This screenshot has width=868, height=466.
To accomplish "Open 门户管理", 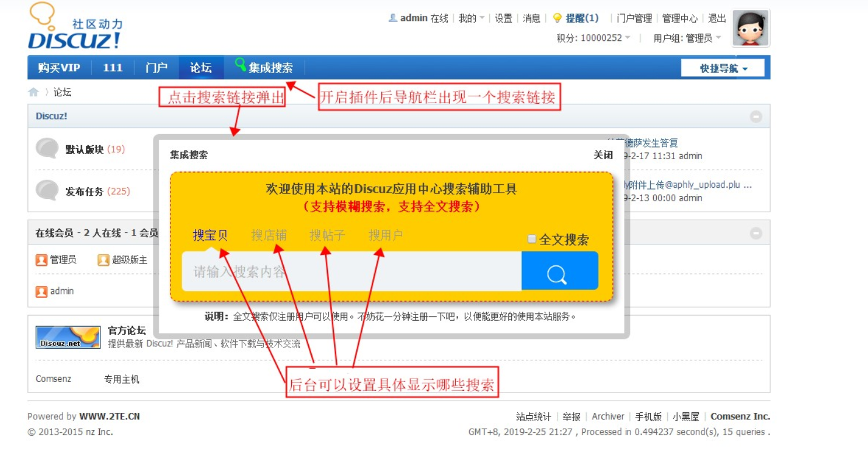I will pos(635,18).
